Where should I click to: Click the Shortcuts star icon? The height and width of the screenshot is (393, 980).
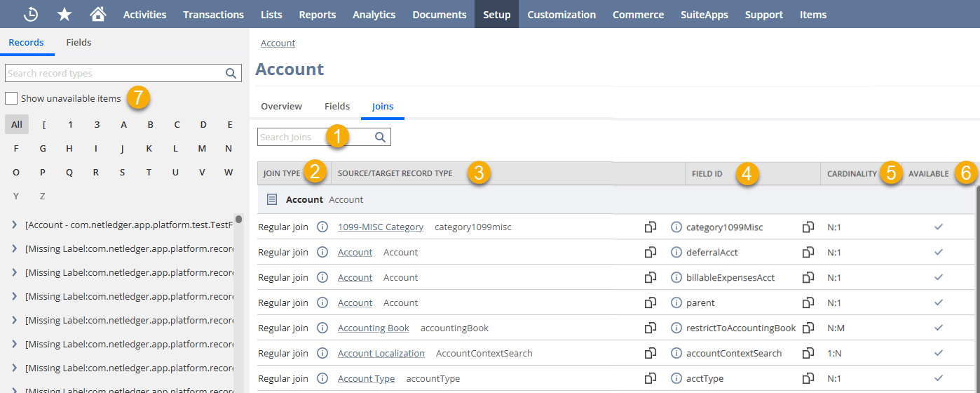[x=64, y=14]
